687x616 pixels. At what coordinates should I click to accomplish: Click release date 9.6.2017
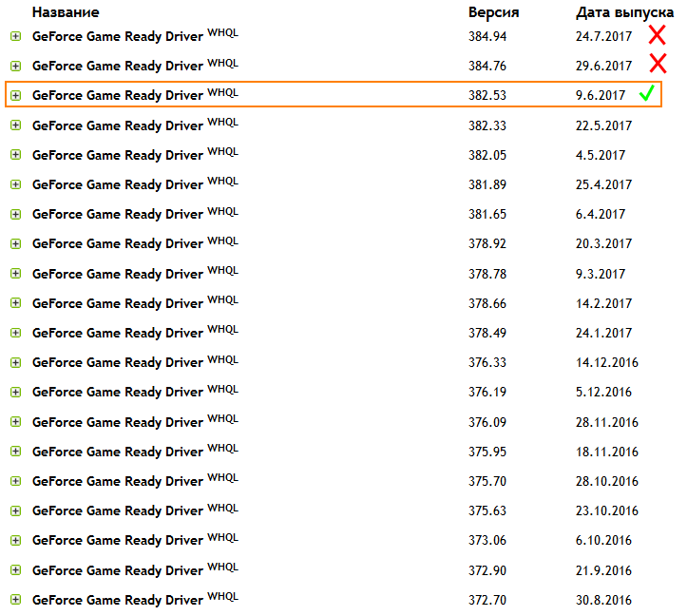click(601, 96)
